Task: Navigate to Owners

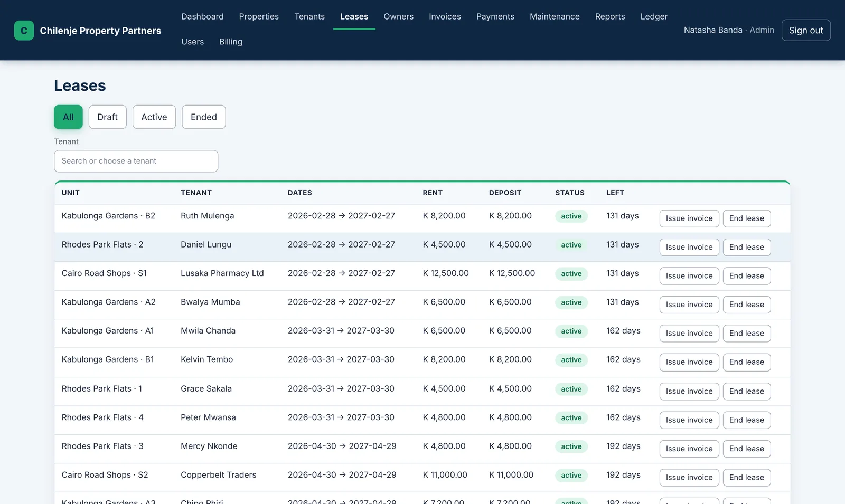Action: 399,16
